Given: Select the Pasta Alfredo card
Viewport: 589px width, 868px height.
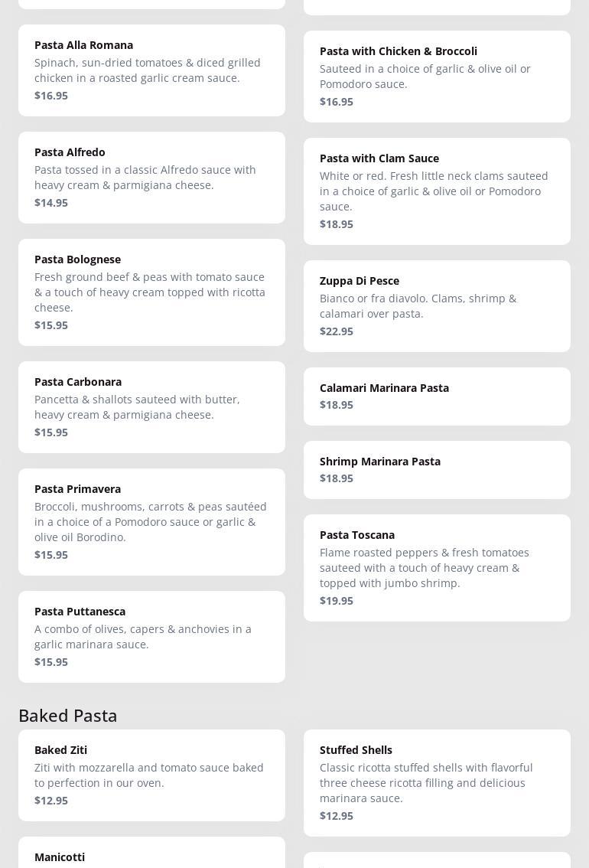Looking at the screenshot, I should point(151,177).
